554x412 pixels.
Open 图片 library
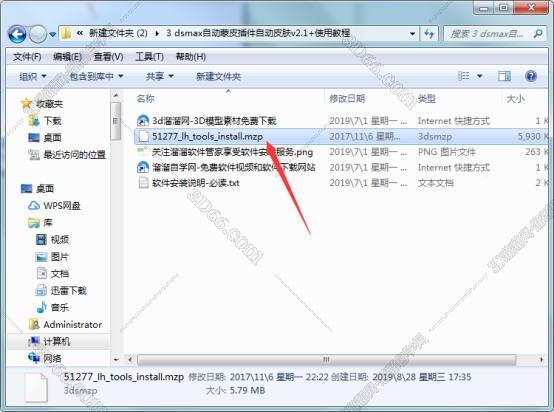[59, 257]
